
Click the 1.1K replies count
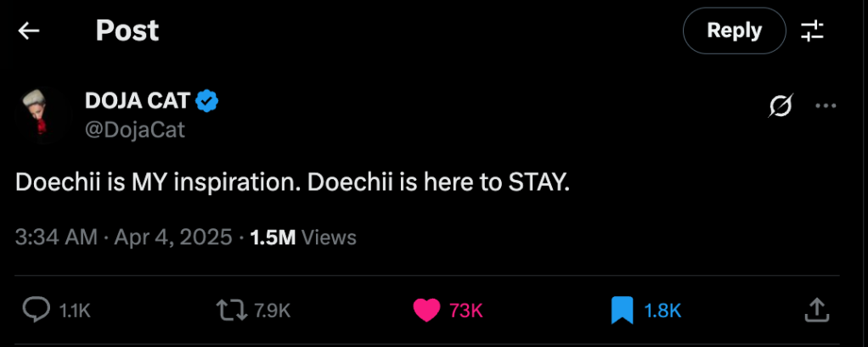click(75, 311)
